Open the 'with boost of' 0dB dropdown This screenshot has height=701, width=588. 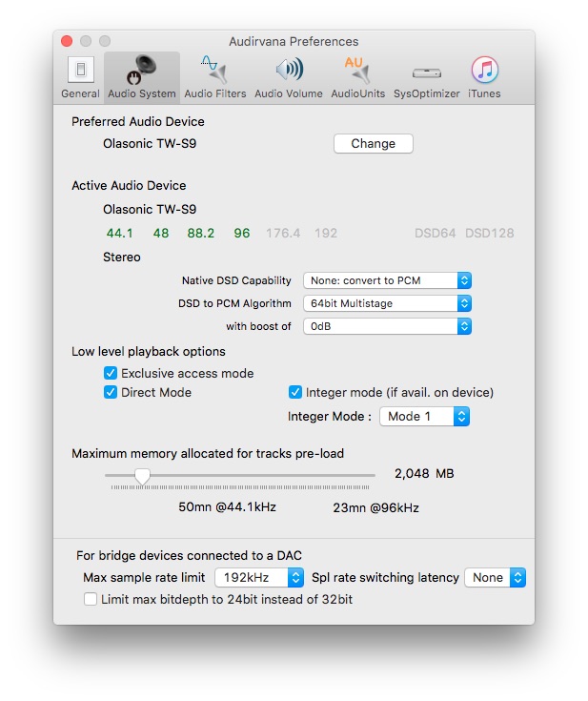[x=387, y=326]
